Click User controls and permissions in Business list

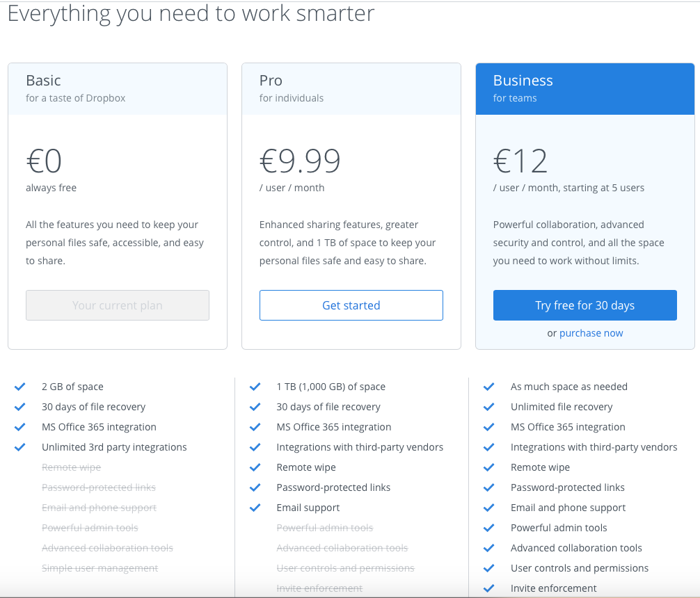580,568
